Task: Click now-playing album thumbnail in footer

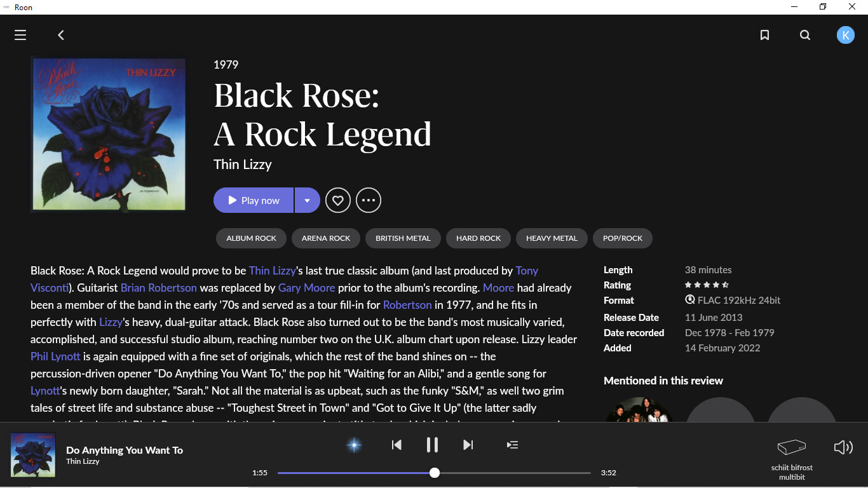Action: click(33, 455)
